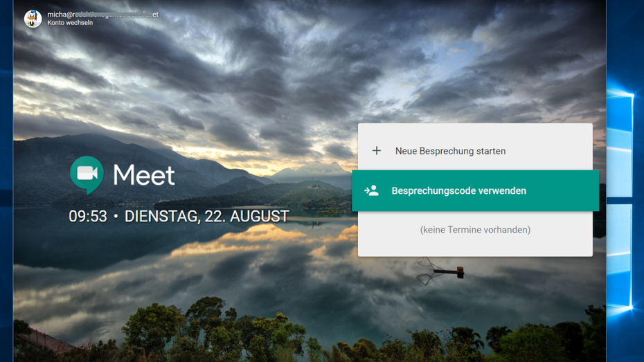The height and width of the screenshot is (362, 644).
Task: Click the join-person icon in green button
Action: pyautogui.click(x=371, y=190)
